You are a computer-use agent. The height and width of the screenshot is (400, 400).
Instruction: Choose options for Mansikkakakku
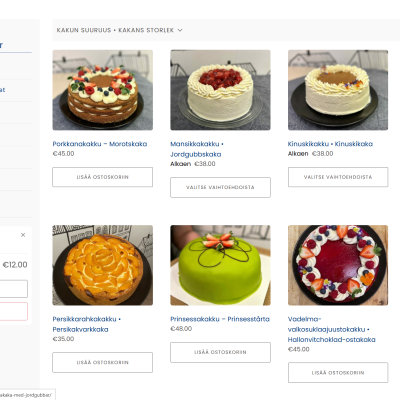[x=220, y=187]
